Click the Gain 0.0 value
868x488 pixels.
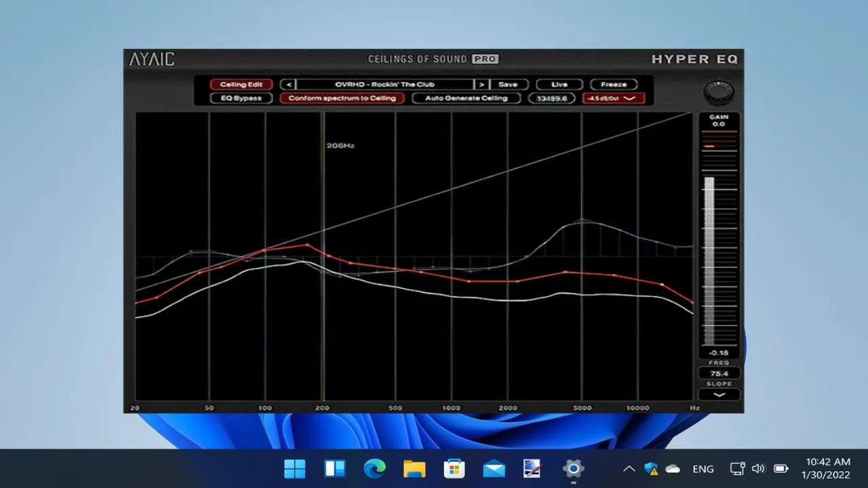718,124
